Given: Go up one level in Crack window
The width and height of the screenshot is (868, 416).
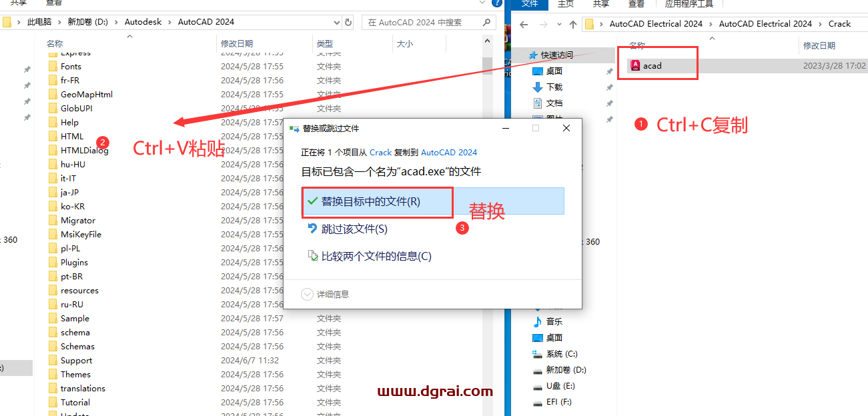Looking at the screenshot, I should tap(573, 25).
